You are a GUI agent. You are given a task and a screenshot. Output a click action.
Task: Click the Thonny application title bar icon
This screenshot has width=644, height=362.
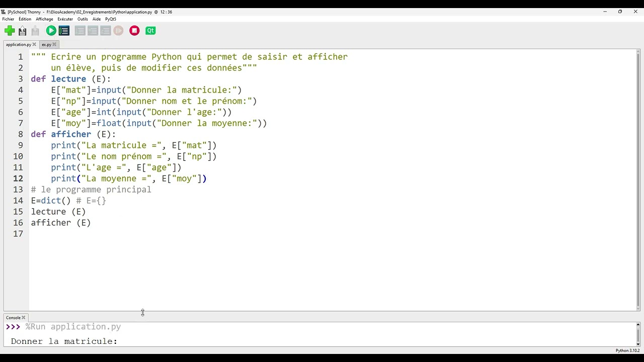pyautogui.click(x=4, y=12)
